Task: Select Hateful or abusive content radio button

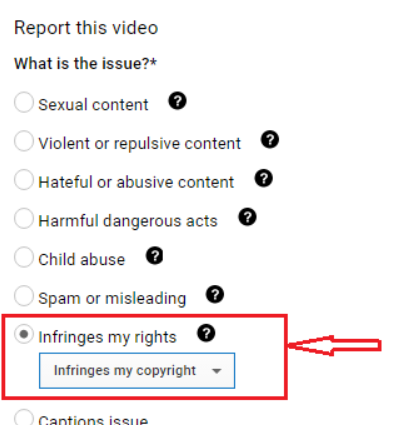Action: 24,180
